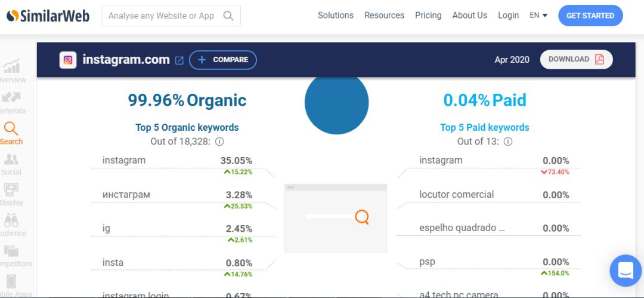Click the COMPARE button
Image resolution: width=644 pixels, height=298 pixels.
(222, 60)
